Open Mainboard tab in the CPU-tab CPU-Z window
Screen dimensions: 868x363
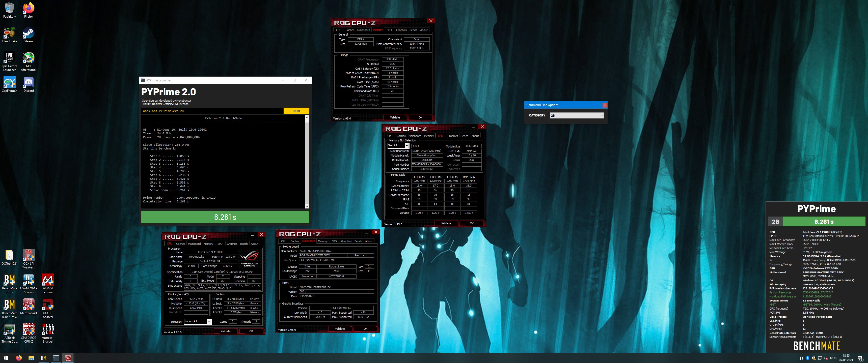coord(194,244)
